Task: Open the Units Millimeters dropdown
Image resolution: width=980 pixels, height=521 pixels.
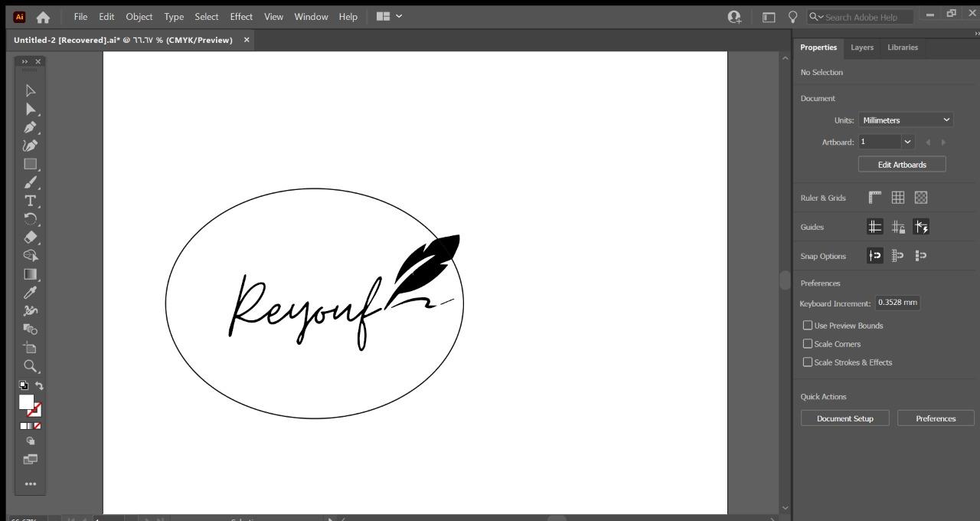Action: 906,120
